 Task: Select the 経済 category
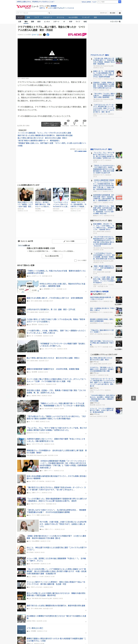[39, 22]
